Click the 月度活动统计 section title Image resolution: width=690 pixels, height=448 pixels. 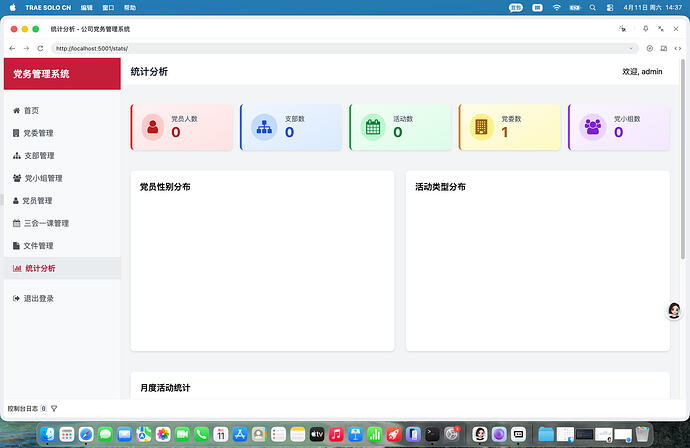tap(165, 388)
